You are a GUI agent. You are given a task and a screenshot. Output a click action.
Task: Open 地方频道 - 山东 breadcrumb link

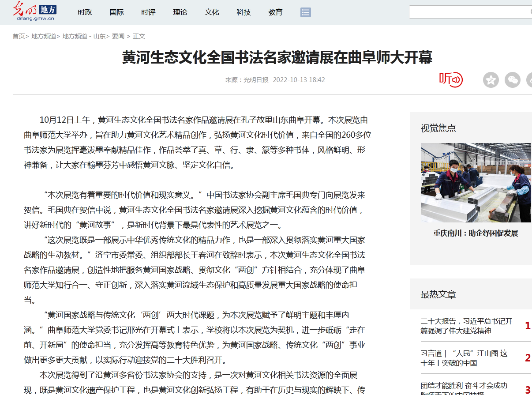pyautogui.click(x=83, y=36)
